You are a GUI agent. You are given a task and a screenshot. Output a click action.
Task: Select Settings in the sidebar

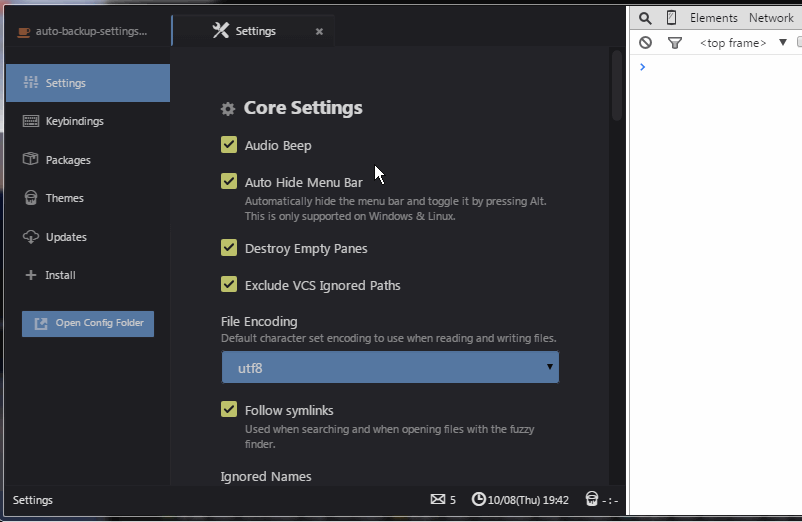coord(88,83)
